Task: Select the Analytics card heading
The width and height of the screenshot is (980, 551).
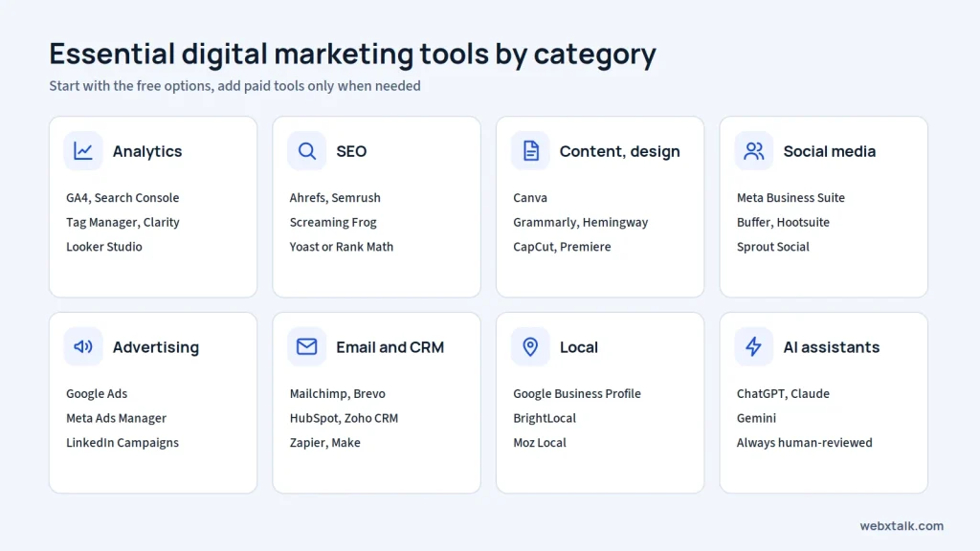Action: pyautogui.click(x=147, y=151)
